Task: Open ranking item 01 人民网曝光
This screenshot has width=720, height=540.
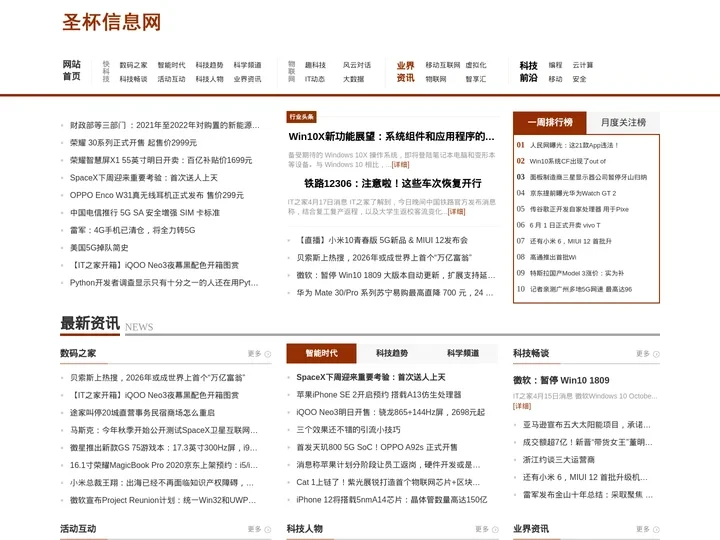Action: point(574,145)
